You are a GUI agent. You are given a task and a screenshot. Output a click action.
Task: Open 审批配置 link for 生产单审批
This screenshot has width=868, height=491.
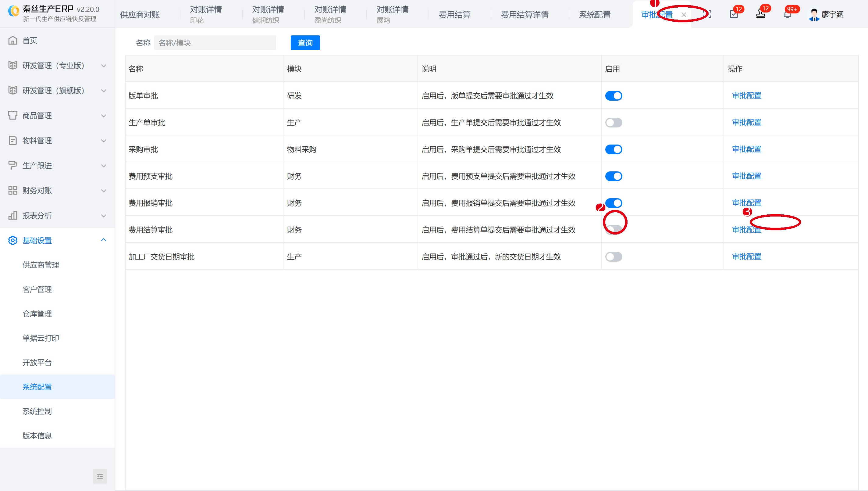pos(747,122)
